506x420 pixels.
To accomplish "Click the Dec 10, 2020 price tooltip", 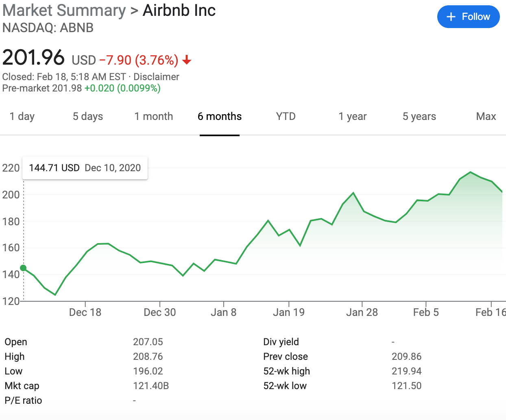I will pyautogui.click(x=85, y=168).
